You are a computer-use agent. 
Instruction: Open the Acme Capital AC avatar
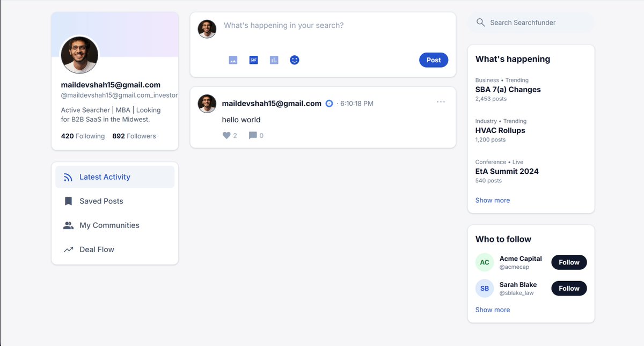click(485, 262)
